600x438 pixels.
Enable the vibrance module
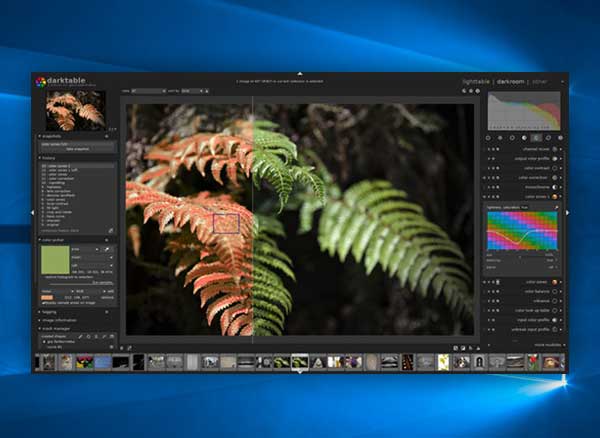point(555,301)
